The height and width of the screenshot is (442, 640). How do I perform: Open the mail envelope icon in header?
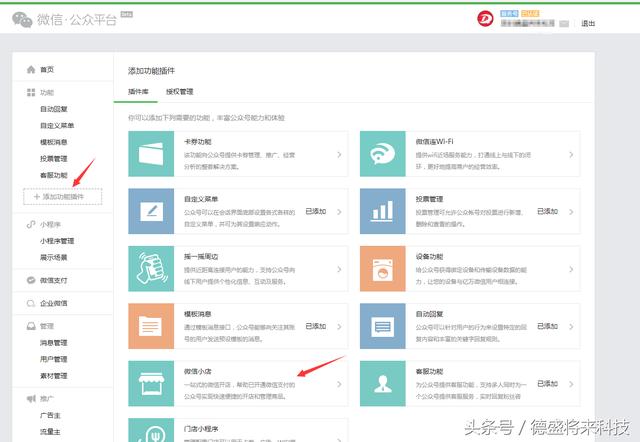[x=565, y=23]
